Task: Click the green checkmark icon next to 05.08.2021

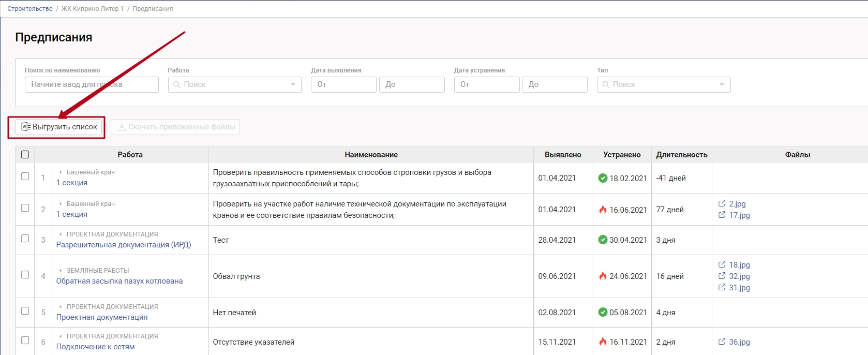Action: tap(603, 312)
